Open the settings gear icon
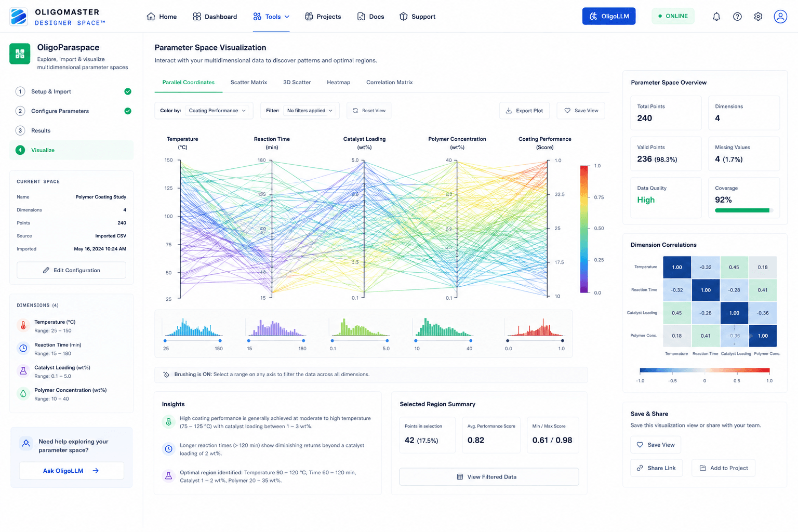This screenshot has width=798, height=532. 758,17
